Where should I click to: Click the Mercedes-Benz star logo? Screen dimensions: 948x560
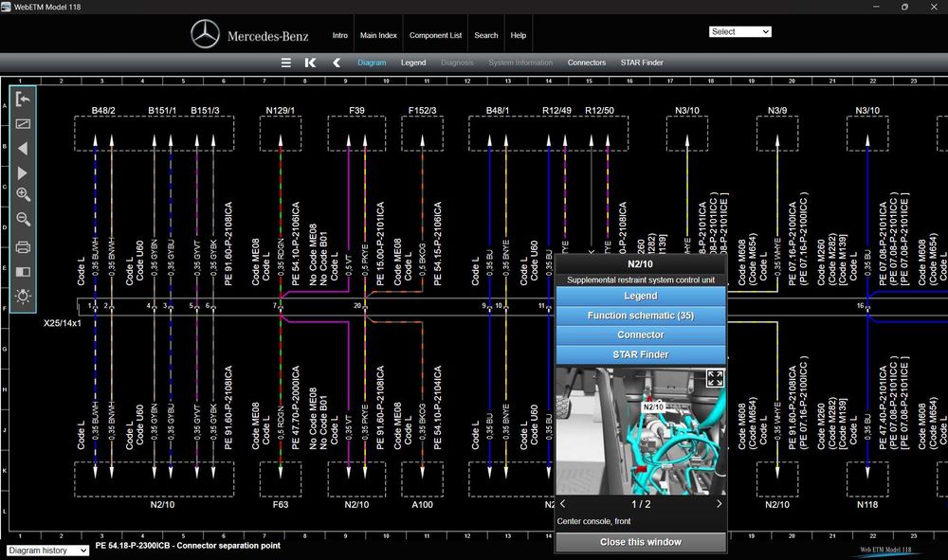pyautogui.click(x=206, y=34)
